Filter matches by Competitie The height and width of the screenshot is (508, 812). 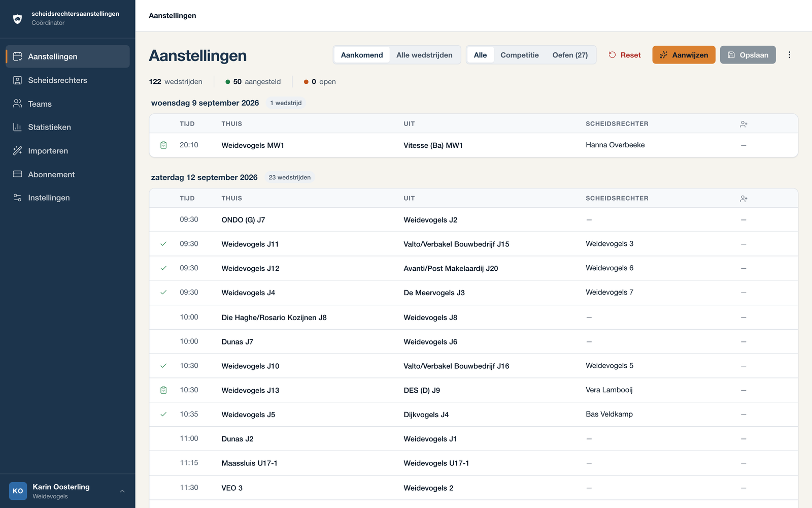(520, 55)
